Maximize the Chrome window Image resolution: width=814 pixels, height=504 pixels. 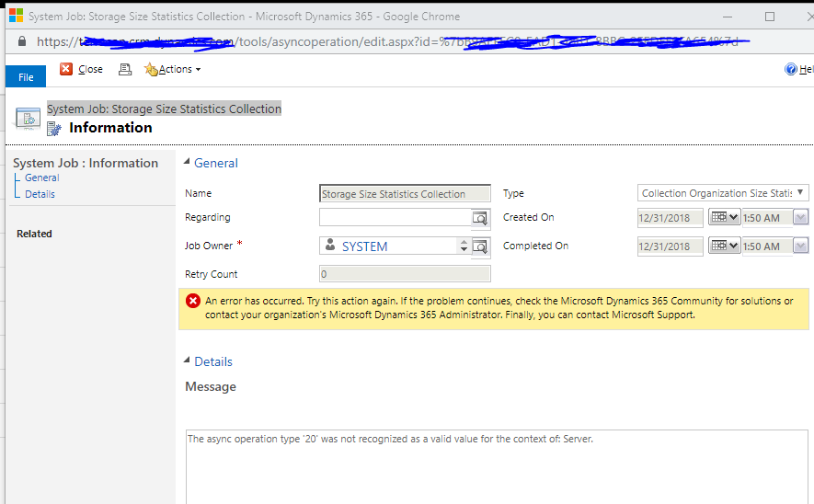[770, 17]
